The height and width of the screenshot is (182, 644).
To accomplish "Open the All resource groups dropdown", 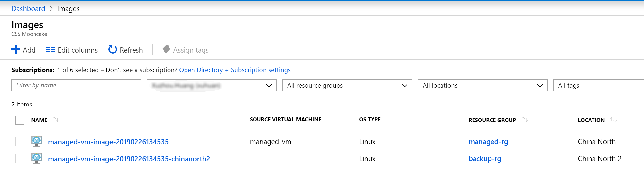I will [347, 85].
